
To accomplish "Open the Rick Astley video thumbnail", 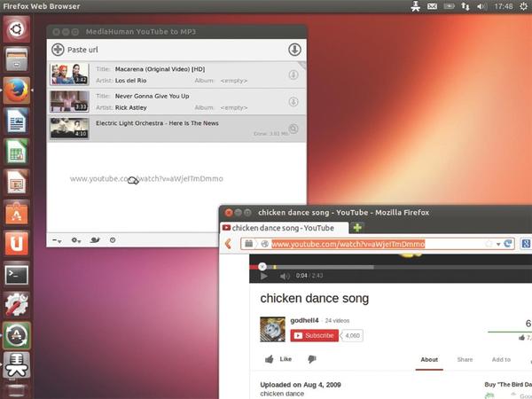I will [69, 101].
